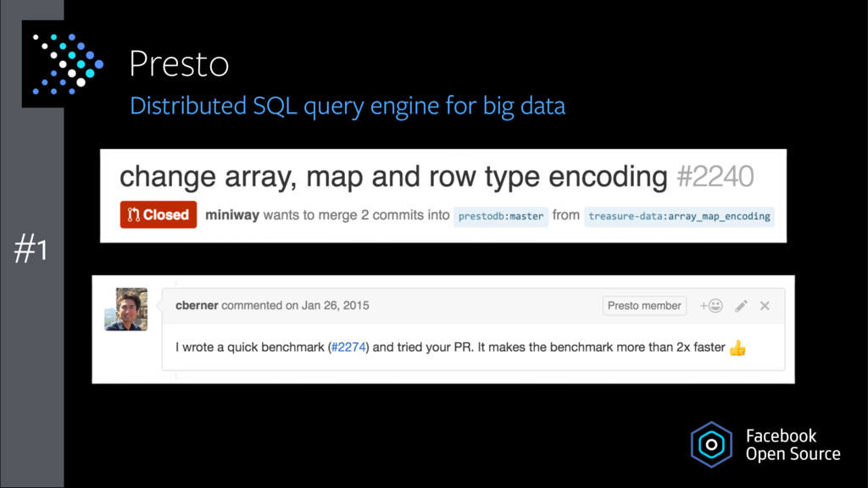Viewport: 868px width, 488px height.
Task: Click the Presto member badge
Action: pyautogui.click(x=644, y=305)
